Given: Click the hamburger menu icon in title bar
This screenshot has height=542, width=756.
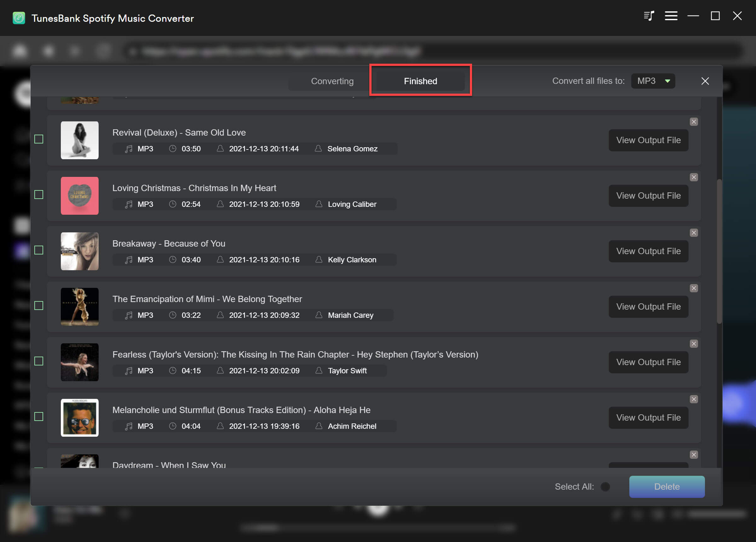Looking at the screenshot, I should 671,16.
